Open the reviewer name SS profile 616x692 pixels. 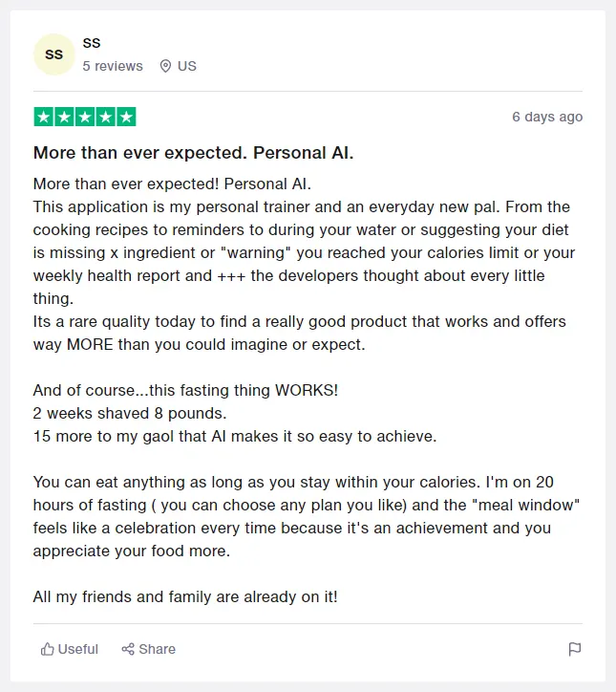[92, 42]
